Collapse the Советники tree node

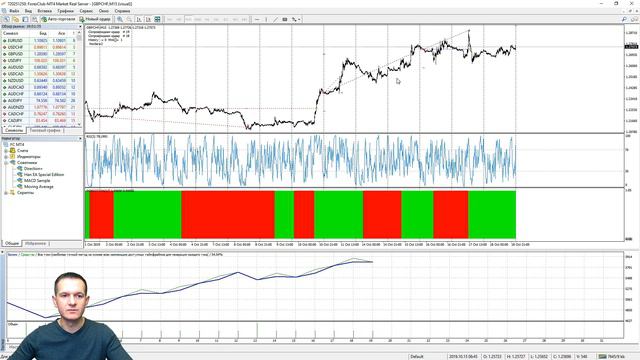6,162
